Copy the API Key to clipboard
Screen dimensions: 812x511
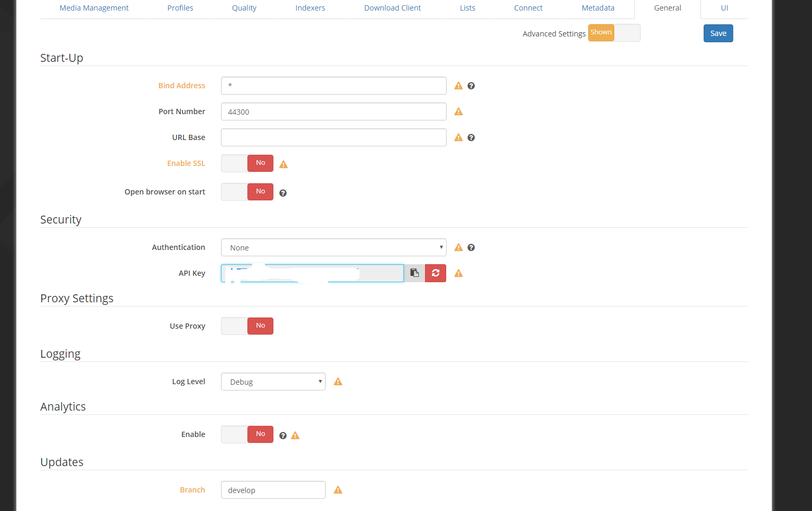[414, 273]
